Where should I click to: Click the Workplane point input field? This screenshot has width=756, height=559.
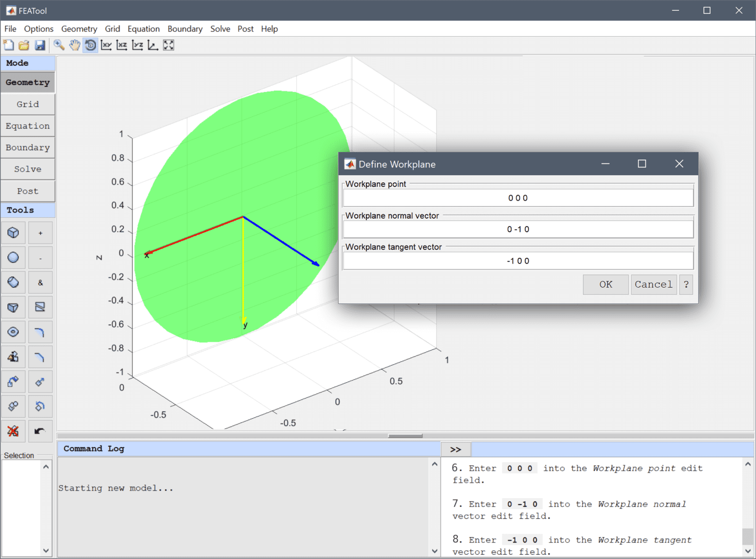(x=518, y=198)
